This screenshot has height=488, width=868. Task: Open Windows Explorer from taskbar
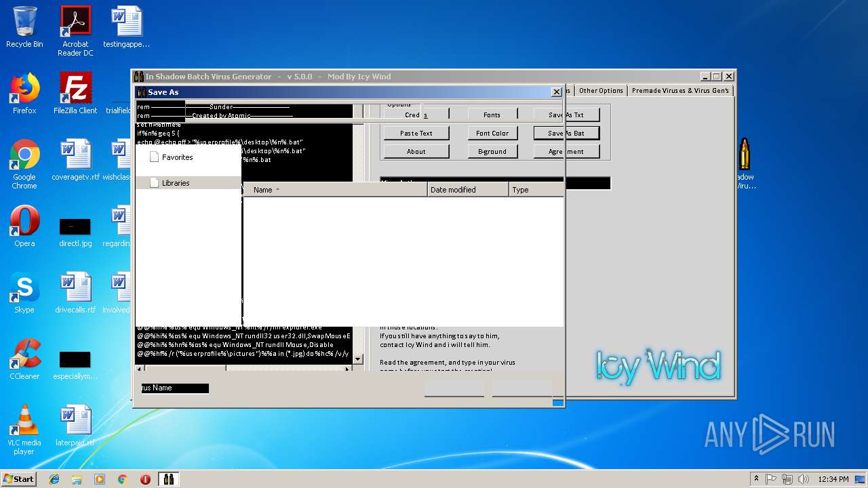point(77,479)
